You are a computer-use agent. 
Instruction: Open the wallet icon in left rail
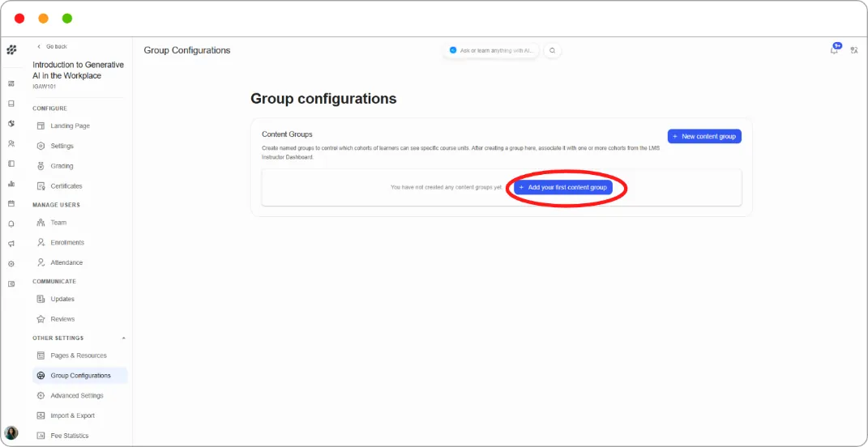[11, 283]
